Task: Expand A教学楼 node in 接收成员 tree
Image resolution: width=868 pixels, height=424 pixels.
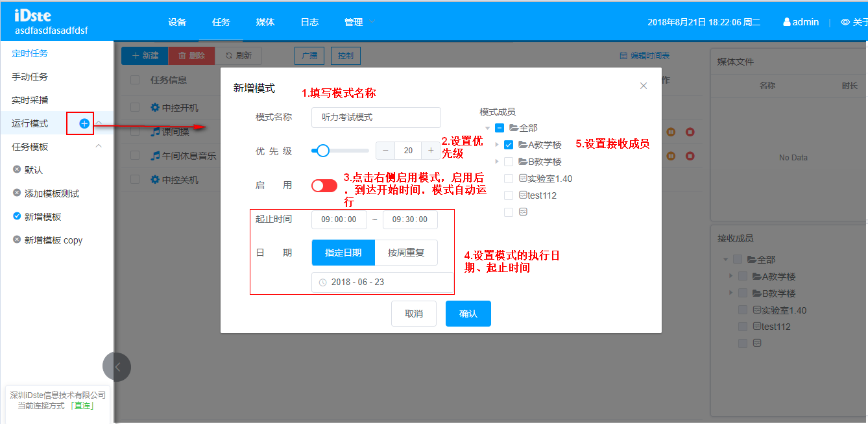Action: point(732,277)
